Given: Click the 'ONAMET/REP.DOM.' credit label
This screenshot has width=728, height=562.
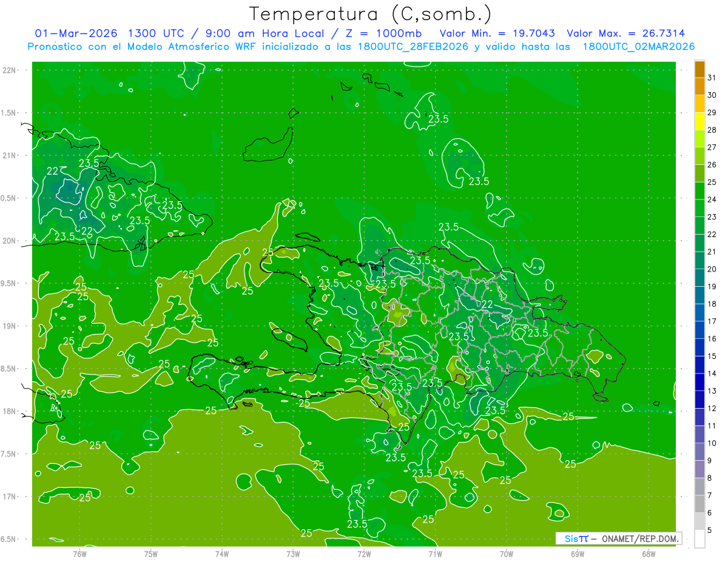Looking at the screenshot, I should [639, 538].
